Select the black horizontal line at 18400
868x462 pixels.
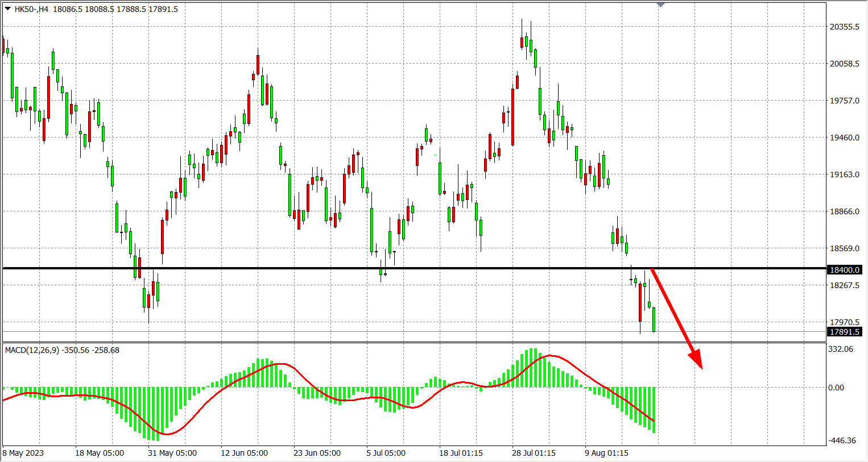(341, 268)
